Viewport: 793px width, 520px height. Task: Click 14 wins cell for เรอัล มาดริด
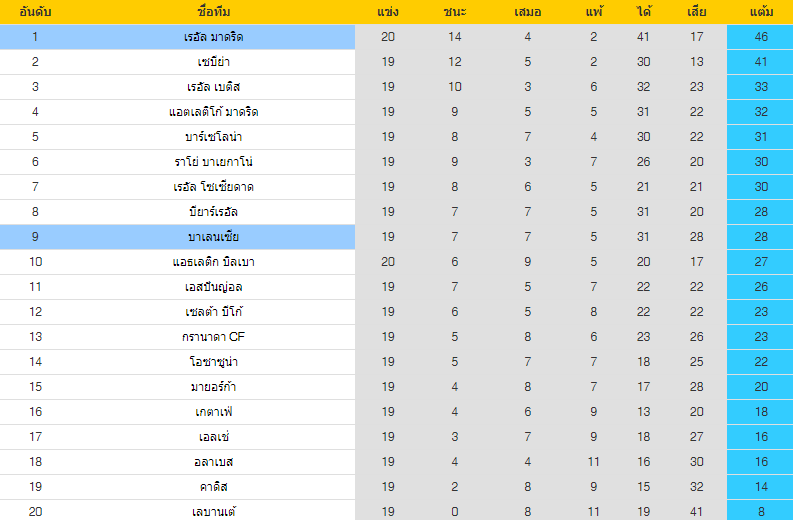[455, 37]
